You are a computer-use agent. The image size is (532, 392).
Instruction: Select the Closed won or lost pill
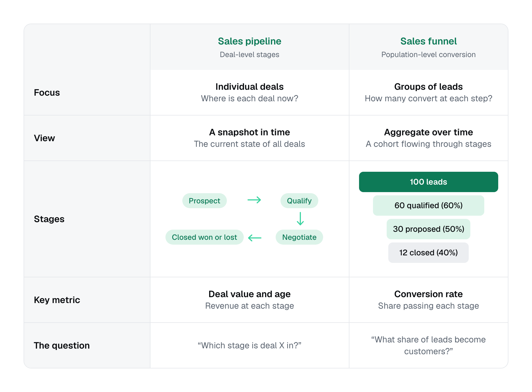point(204,237)
